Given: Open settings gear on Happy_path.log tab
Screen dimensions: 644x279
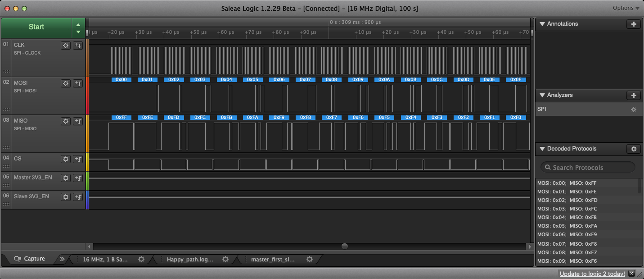Looking at the screenshot, I should point(225,259).
